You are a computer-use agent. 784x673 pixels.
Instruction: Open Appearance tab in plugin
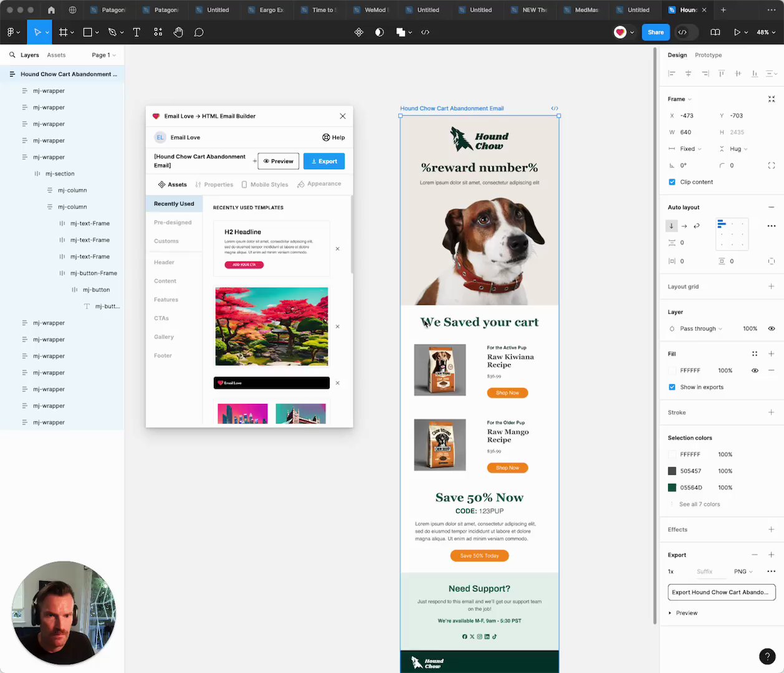click(319, 184)
